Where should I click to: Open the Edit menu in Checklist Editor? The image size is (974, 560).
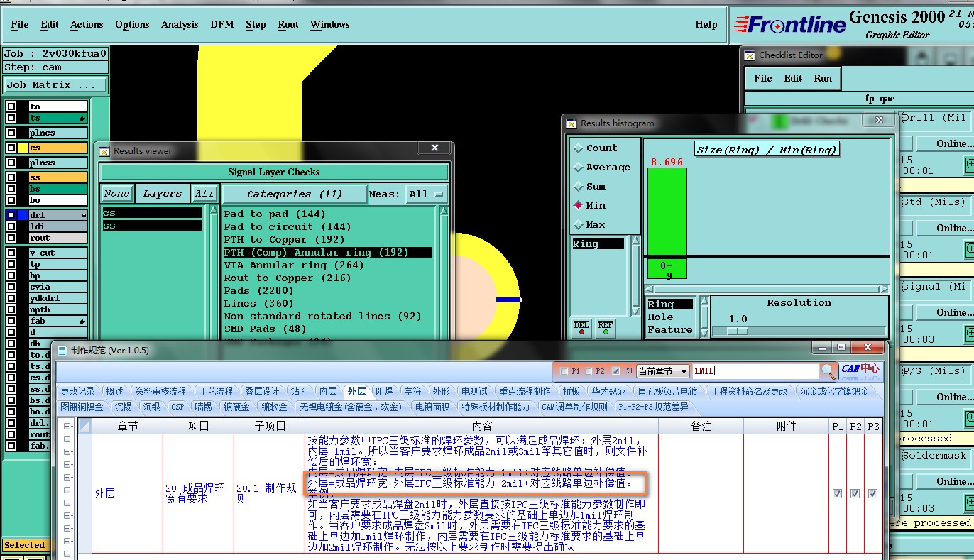793,78
